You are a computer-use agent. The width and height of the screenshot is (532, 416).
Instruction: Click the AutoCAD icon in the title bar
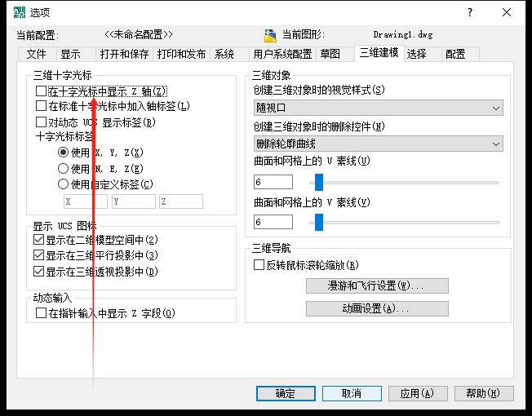[x=19, y=12]
